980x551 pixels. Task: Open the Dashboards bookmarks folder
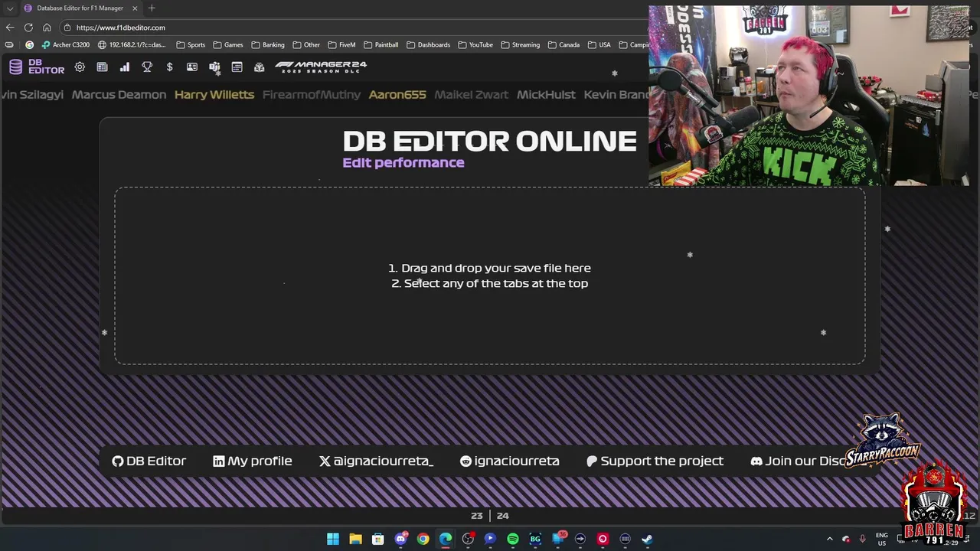point(428,44)
